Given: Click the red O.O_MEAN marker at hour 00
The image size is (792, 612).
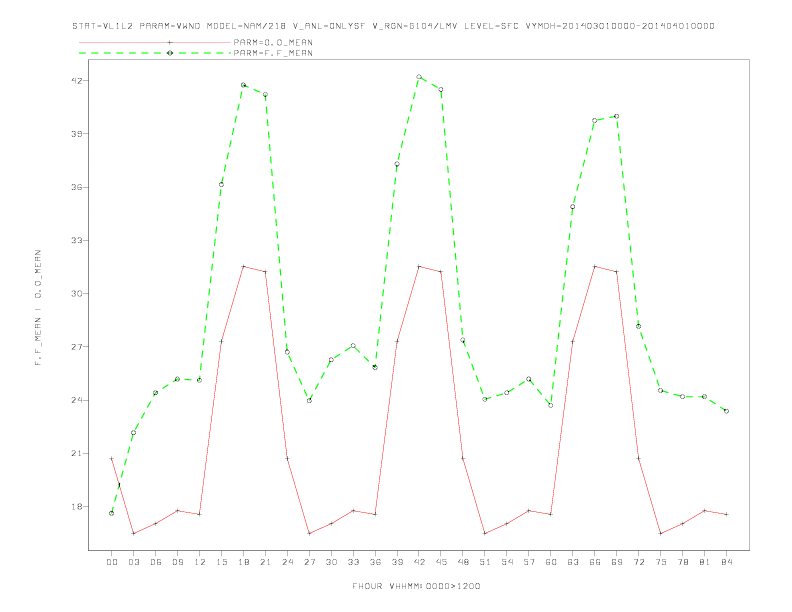Looking at the screenshot, I should [112, 458].
